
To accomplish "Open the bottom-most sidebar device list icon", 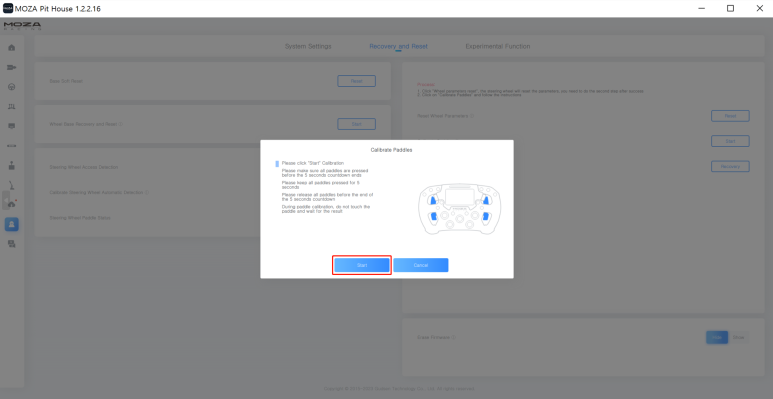I will (12, 244).
